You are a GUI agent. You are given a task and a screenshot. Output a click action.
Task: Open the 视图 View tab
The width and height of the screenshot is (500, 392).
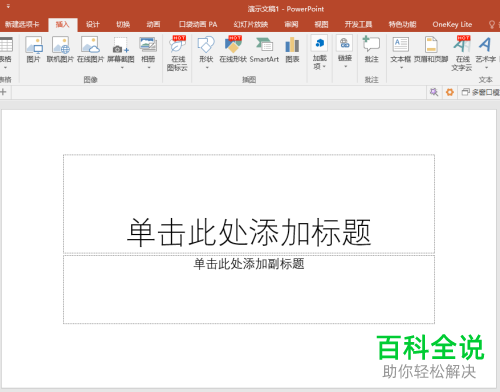click(321, 24)
